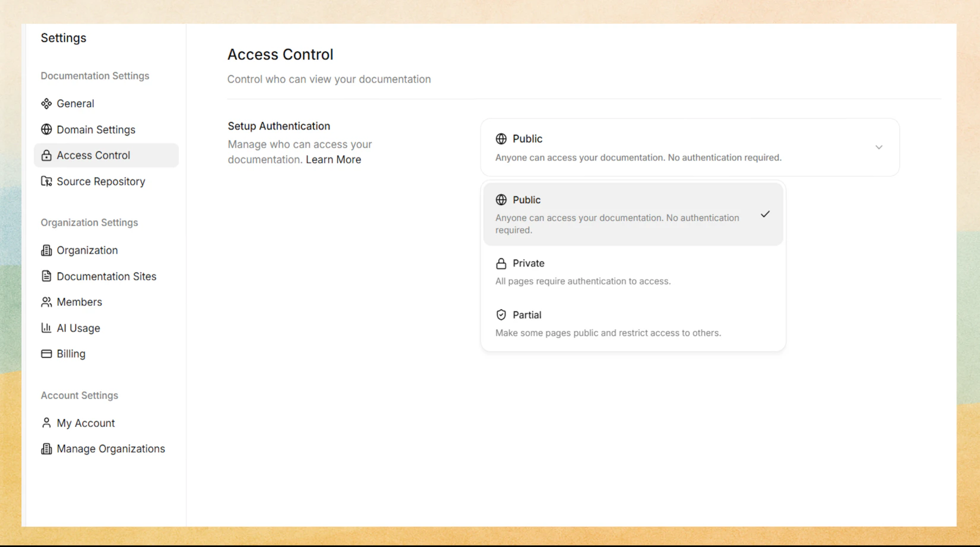Click the Access Control lock icon
This screenshot has width=980, height=547.
46,155
